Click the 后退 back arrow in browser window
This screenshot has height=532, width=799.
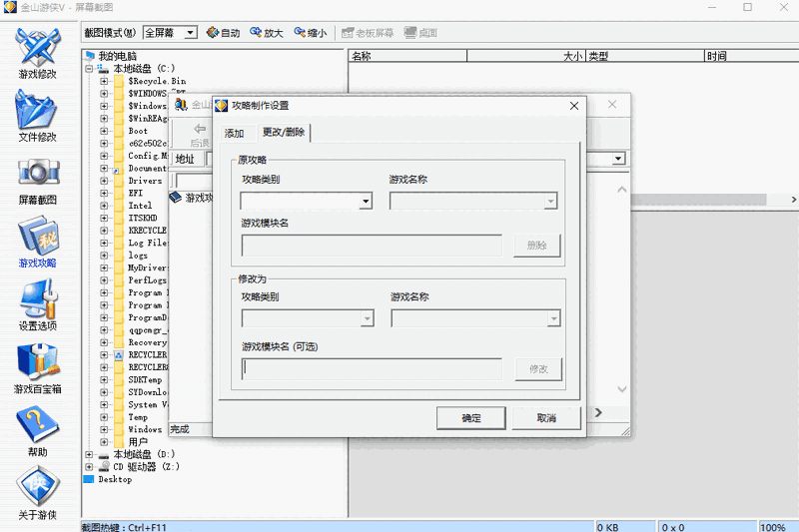tap(200, 135)
